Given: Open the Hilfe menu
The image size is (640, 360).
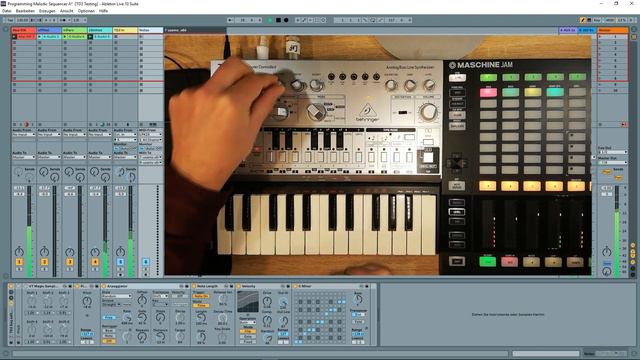Looking at the screenshot, I should click(103, 11).
